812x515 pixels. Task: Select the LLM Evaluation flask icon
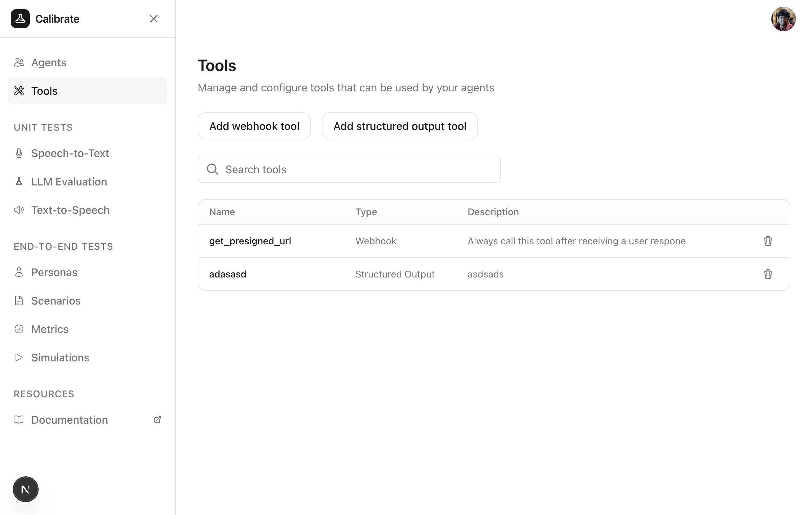click(x=19, y=181)
